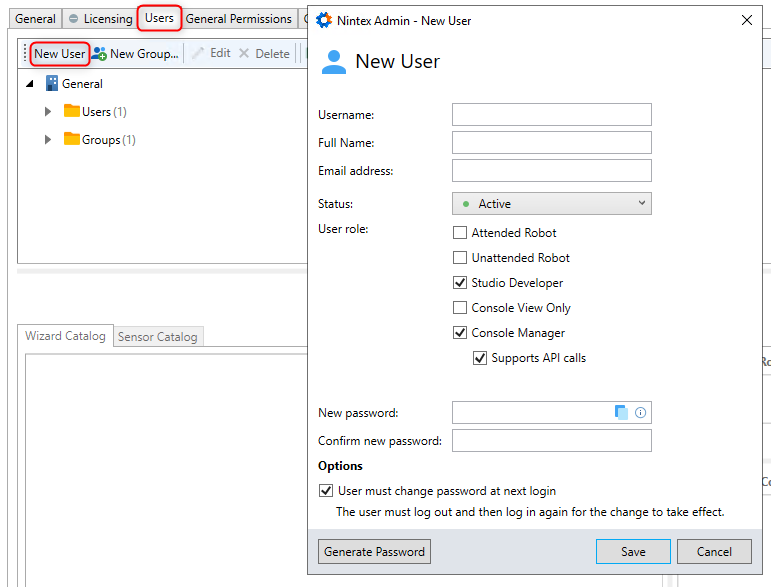Image resolution: width=771 pixels, height=587 pixels.
Task: Click the Delete toolbar button label
Action: (272, 54)
